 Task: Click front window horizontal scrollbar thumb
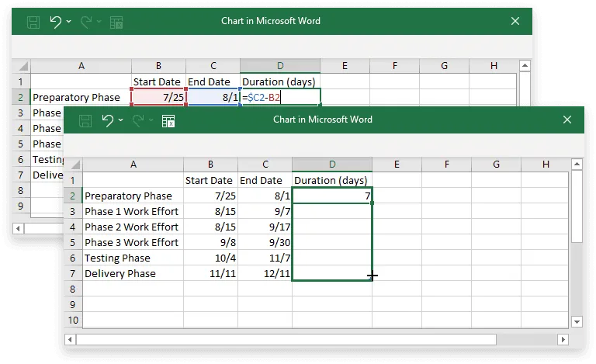(286, 339)
